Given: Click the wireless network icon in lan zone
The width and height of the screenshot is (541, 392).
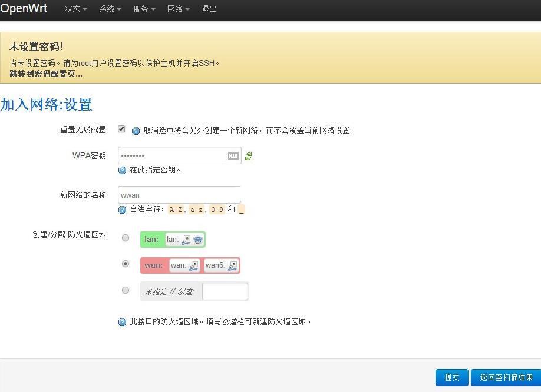Looking at the screenshot, I should [198, 240].
